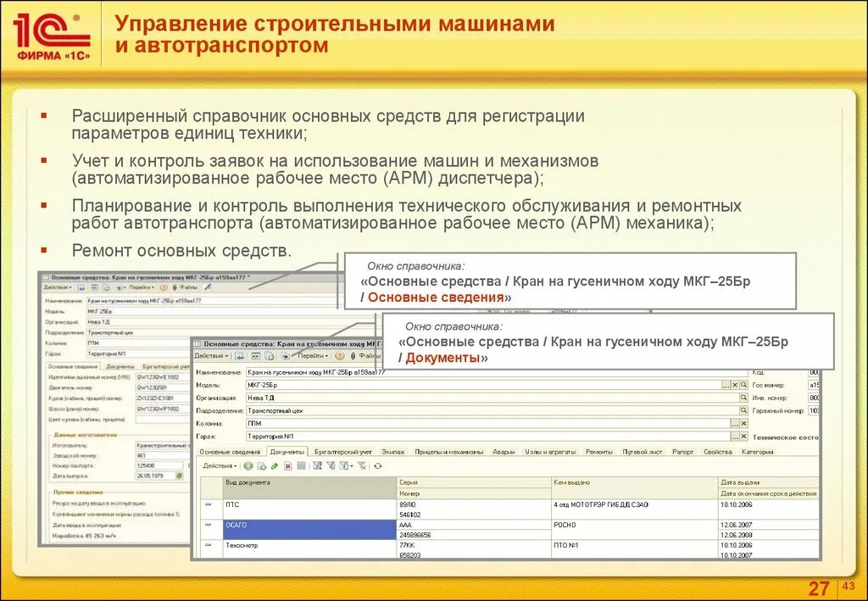Switch to the Аварии tab
868x601 pixels.
pyautogui.click(x=504, y=452)
